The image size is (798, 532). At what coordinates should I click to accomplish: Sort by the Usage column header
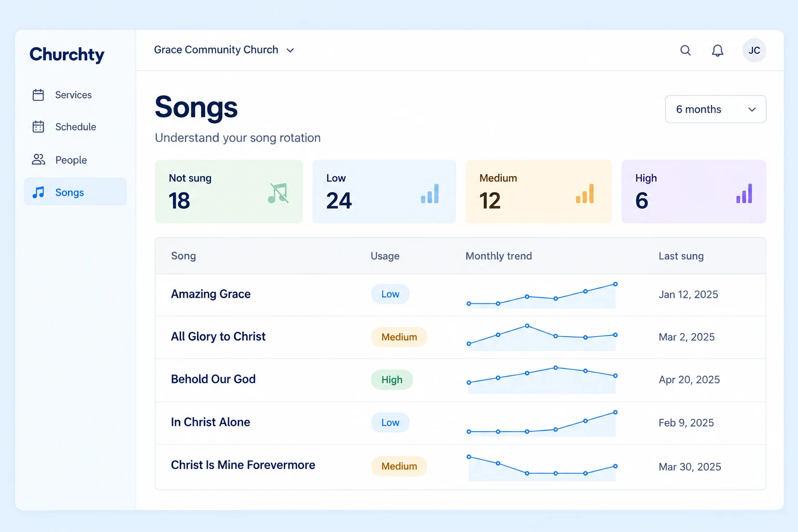385,256
